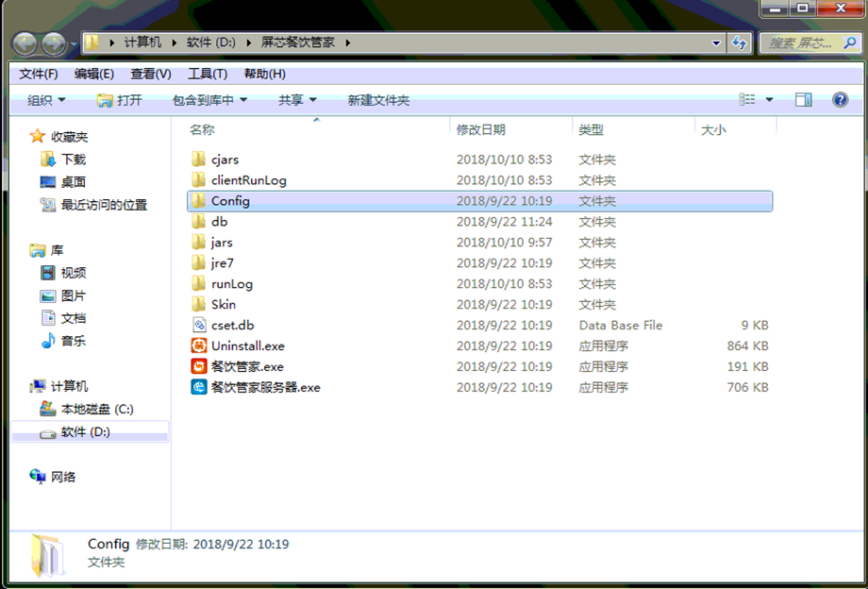This screenshot has width=868, height=589.
Task: Open the 文档 library
Action: tap(74, 318)
